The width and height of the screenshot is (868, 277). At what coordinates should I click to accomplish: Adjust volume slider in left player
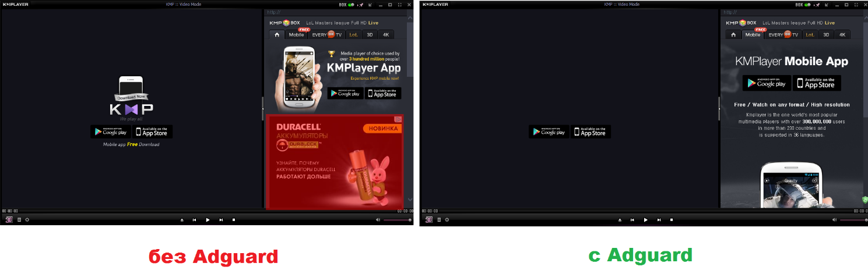point(398,220)
